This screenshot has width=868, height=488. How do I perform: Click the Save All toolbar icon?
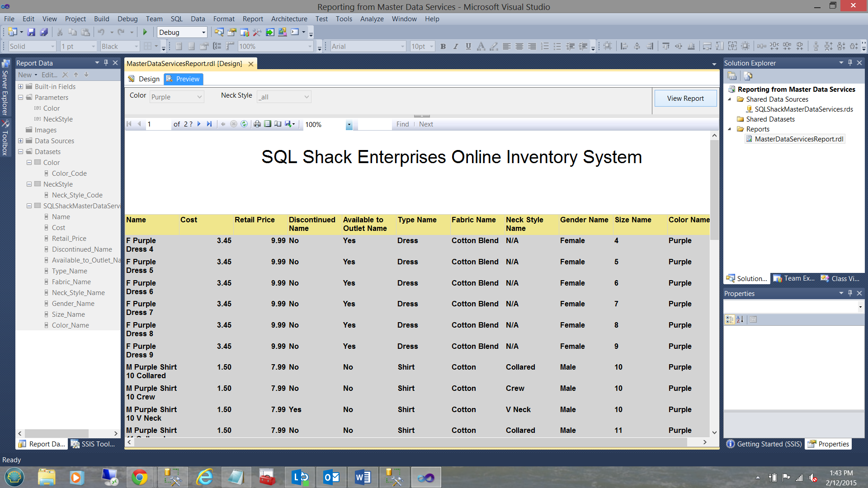point(44,32)
